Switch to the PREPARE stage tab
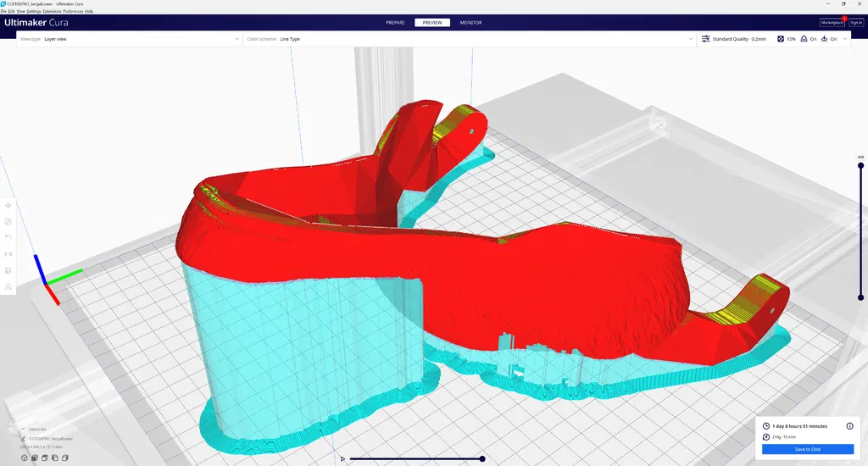Screen dimensions: 868x466 (395, 23)
